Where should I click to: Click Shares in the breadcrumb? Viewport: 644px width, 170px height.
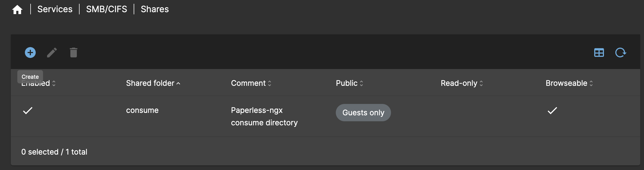(155, 9)
